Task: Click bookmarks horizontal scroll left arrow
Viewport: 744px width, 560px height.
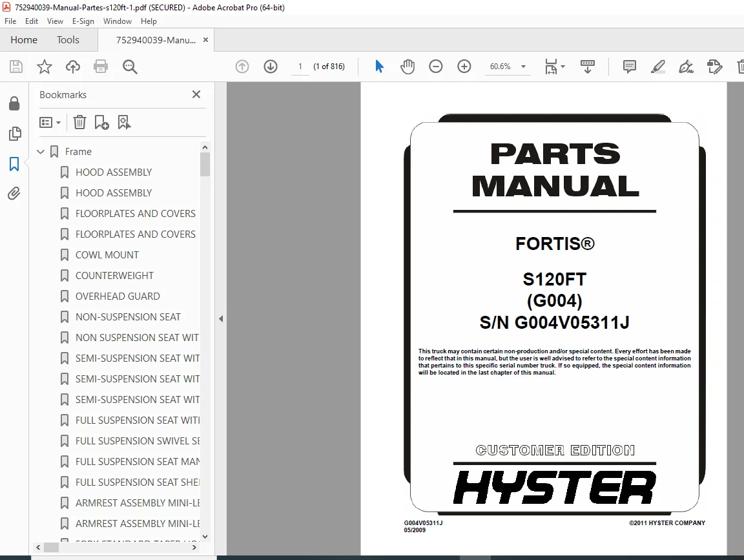Action: click(39, 548)
